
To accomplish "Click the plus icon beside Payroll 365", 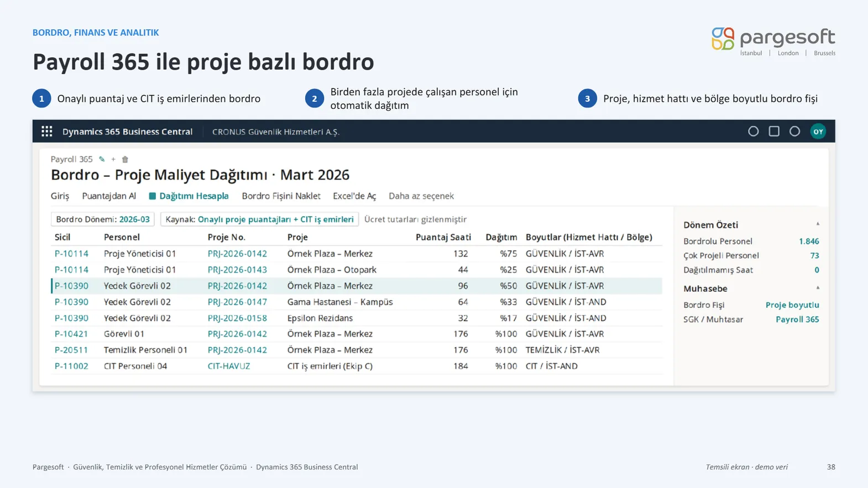I will (x=113, y=159).
